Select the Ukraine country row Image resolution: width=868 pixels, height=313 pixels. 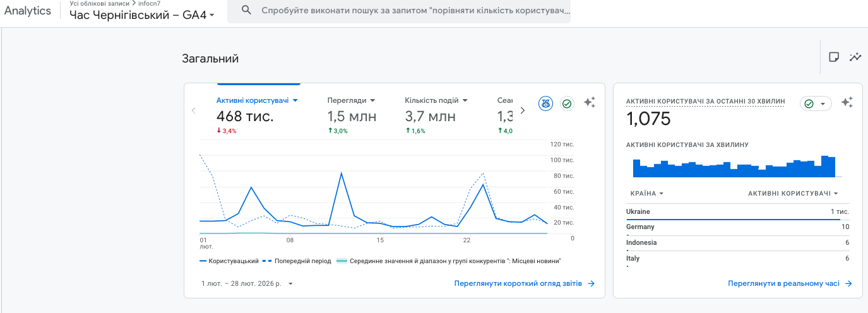pyautogui.click(x=737, y=212)
